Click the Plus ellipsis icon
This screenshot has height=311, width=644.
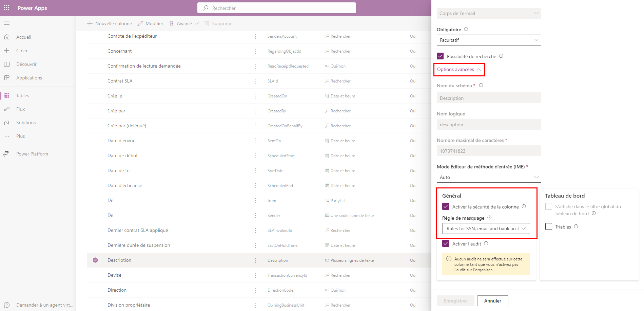click(x=7, y=136)
